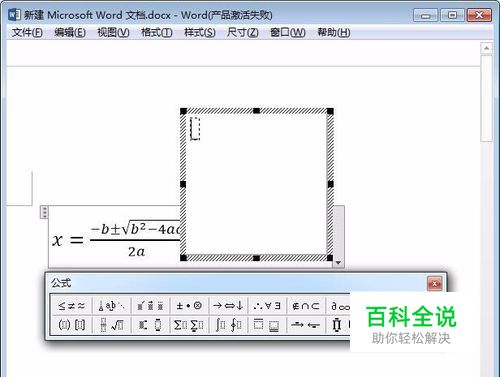Image resolution: width=500 pixels, height=377 pixels.
Task: Click the 公式 toolbar title
Action: pos(61,283)
